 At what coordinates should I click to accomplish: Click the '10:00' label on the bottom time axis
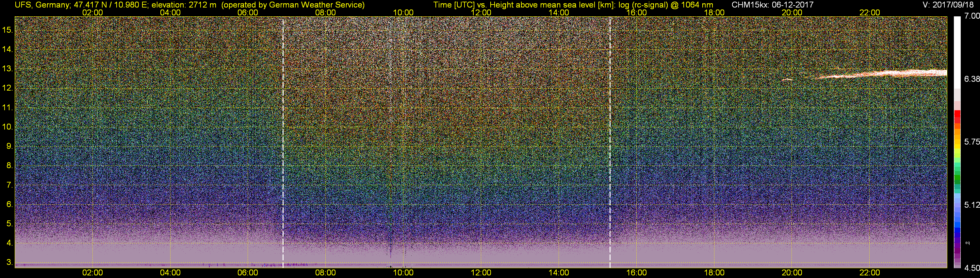pyautogui.click(x=403, y=273)
